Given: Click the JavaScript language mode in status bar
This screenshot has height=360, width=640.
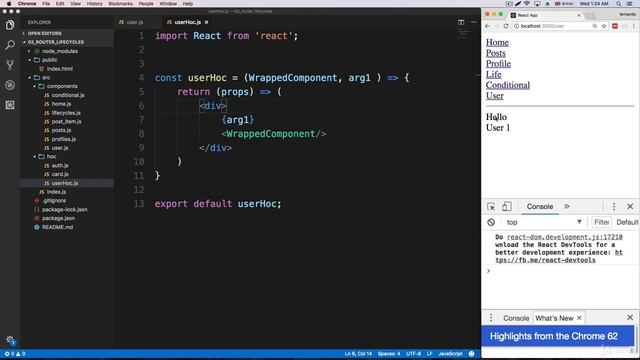Looking at the screenshot, I should point(450,353).
